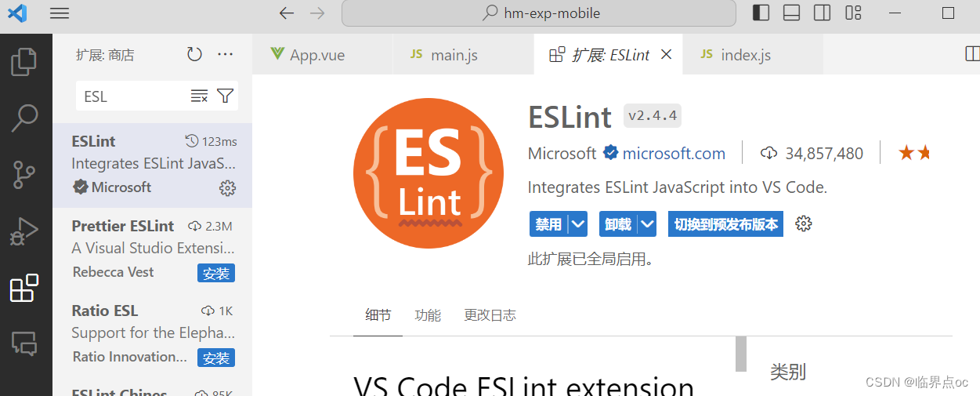This screenshot has width=980, height=396.
Task: Switch to the index.js tab
Action: [x=736, y=55]
